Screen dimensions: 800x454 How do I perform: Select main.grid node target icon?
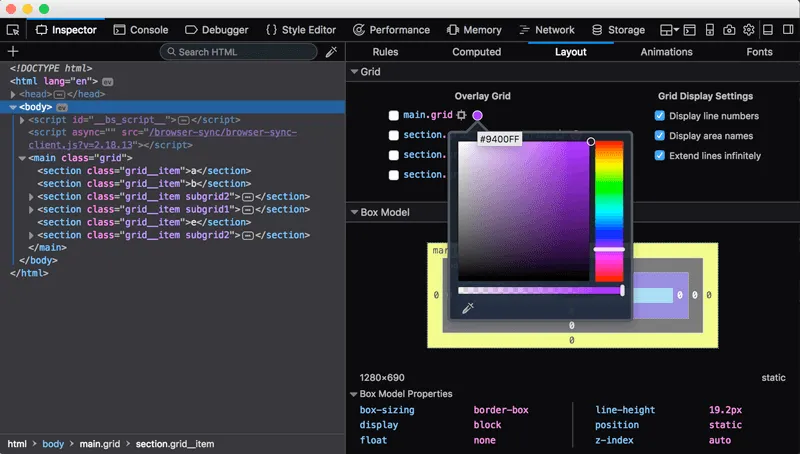click(x=461, y=115)
